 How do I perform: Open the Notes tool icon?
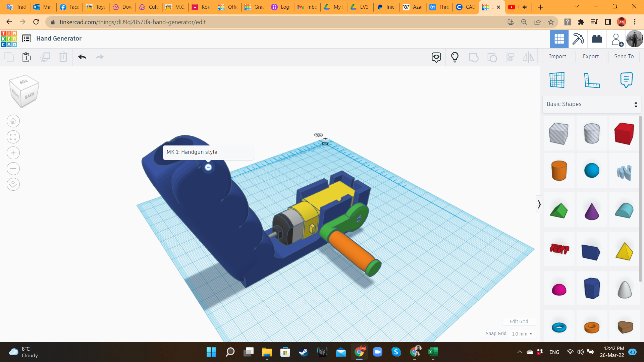626,80
